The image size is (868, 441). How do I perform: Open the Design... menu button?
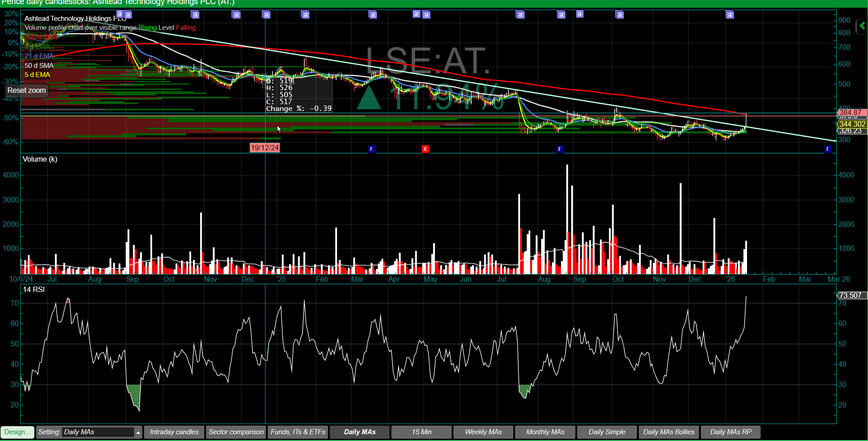click(x=18, y=432)
